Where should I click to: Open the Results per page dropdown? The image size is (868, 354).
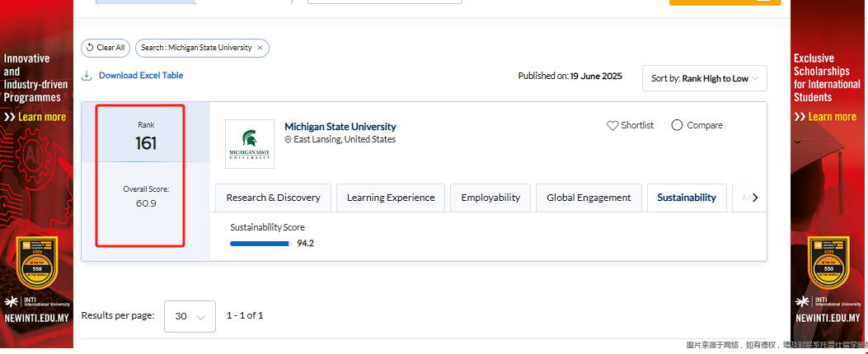coord(190,316)
